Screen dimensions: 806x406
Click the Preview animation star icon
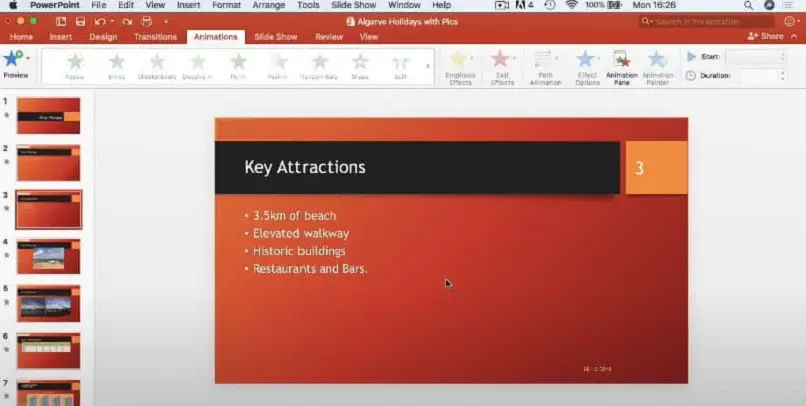coord(12,59)
